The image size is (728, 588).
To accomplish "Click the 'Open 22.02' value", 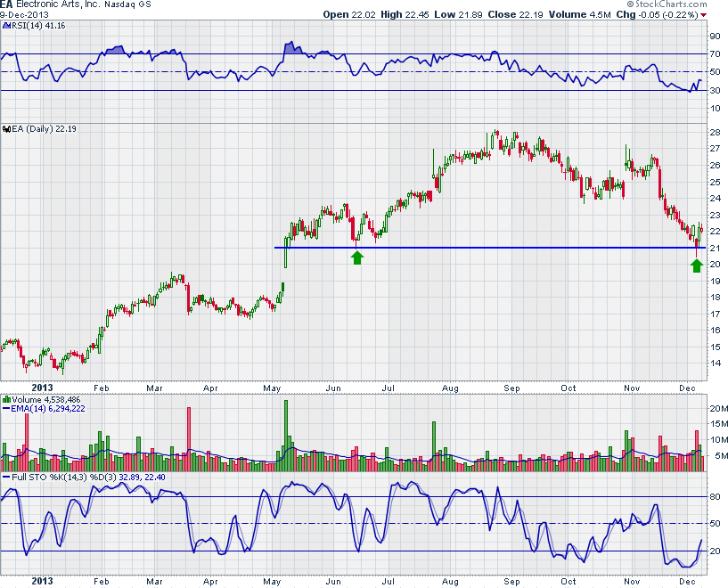I will tap(349, 14).
